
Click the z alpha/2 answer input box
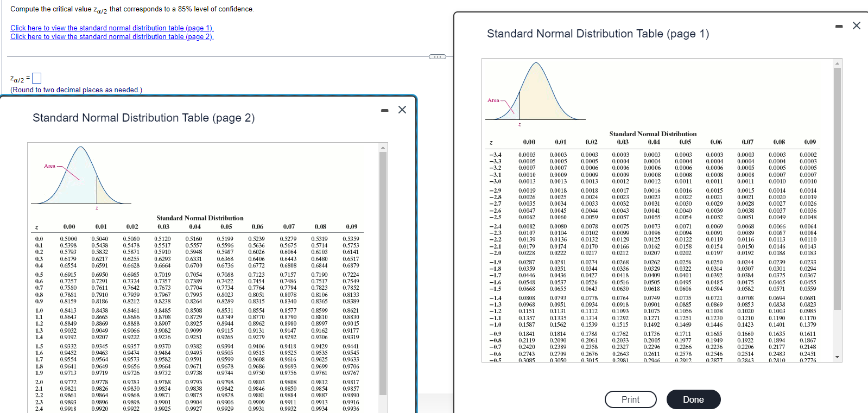pos(36,78)
